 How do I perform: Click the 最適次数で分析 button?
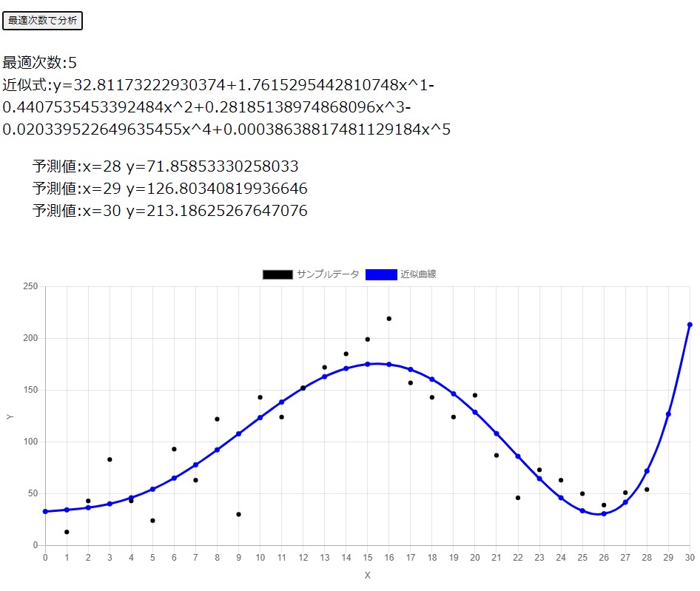pos(42,21)
